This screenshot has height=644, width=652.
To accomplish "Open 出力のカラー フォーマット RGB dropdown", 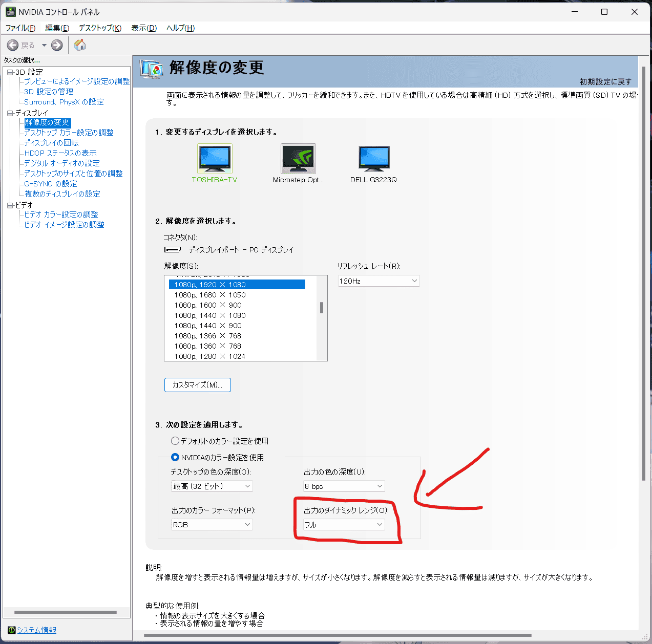I will (212, 525).
